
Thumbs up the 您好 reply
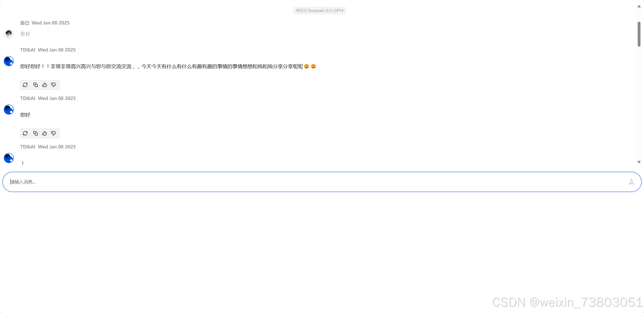click(x=44, y=133)
